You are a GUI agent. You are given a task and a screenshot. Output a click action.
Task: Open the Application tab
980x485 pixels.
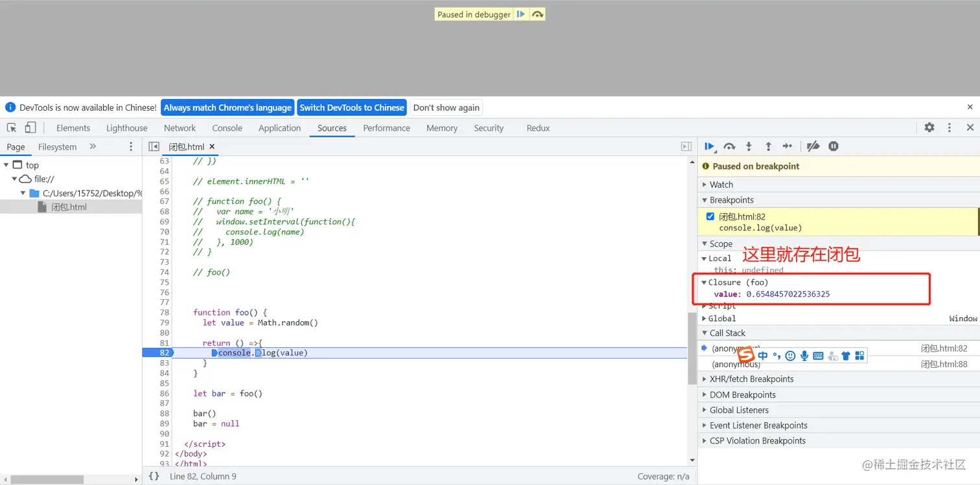click(279, 128)
